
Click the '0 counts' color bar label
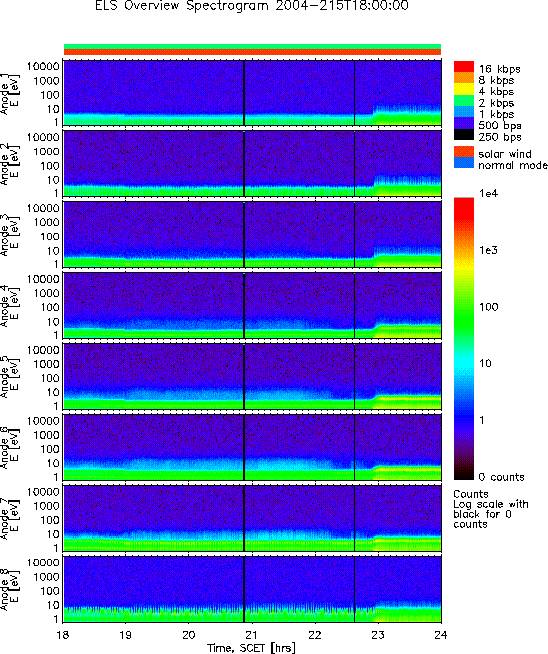501,477
